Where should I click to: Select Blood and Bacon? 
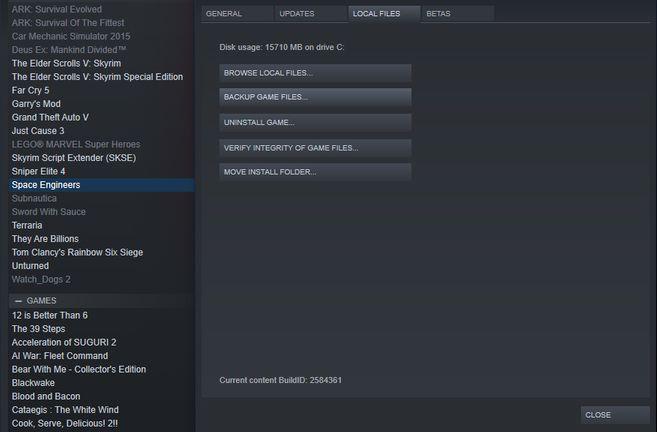pos(46,396)
